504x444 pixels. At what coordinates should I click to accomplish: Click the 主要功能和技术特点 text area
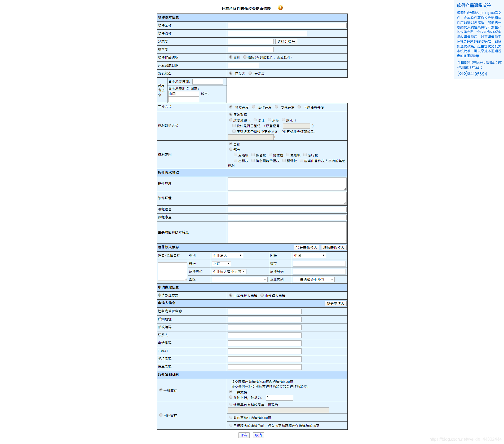pos(287,233)
